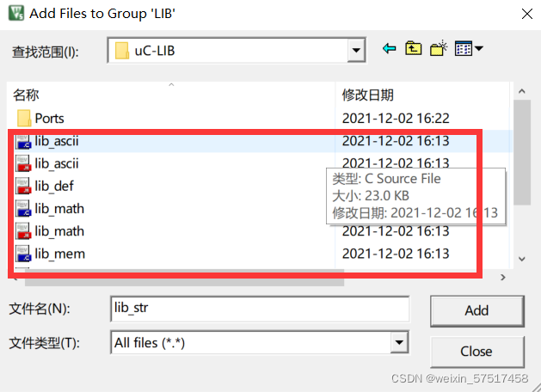Screen dimensions: 541x392
Task: Select the lib_ascii C source file
Action: pos(57,141)
